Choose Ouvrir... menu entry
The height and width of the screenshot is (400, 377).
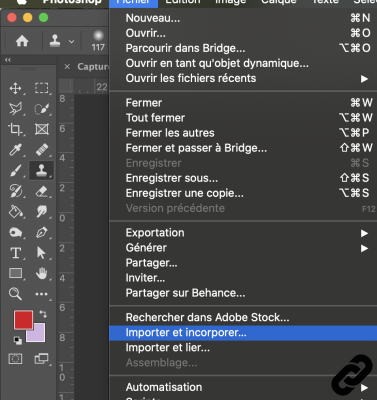point(243,33)
